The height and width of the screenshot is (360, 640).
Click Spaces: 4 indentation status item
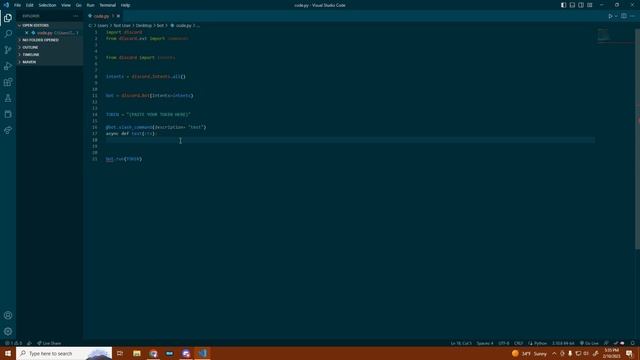(x=485, y=343)
